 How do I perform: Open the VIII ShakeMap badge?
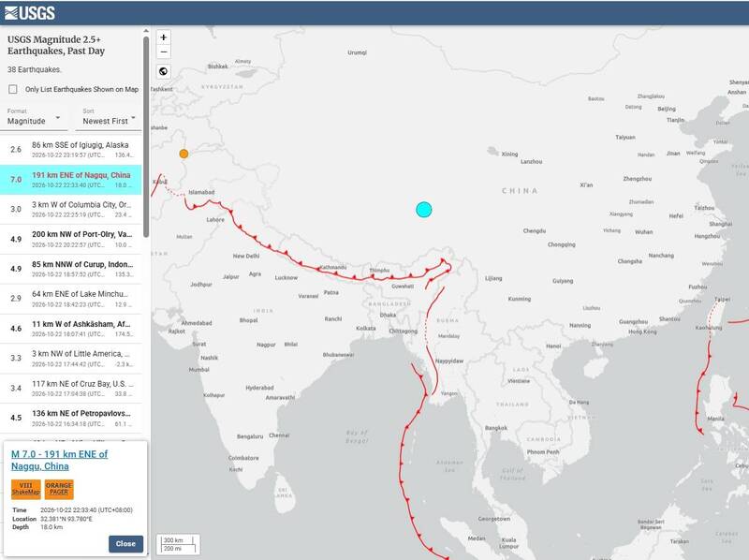click(x=26, y=489)
